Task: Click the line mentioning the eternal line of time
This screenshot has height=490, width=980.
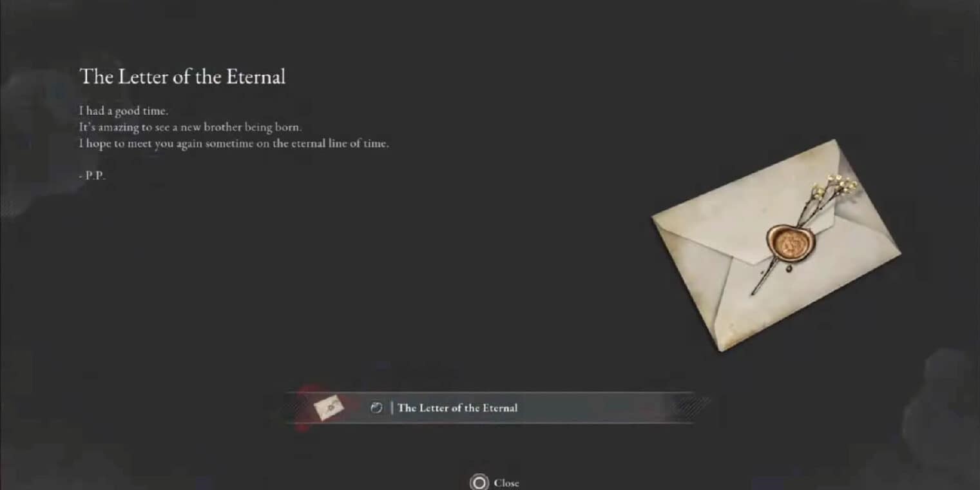Action: pyautogui.click(x=234, y=144)
